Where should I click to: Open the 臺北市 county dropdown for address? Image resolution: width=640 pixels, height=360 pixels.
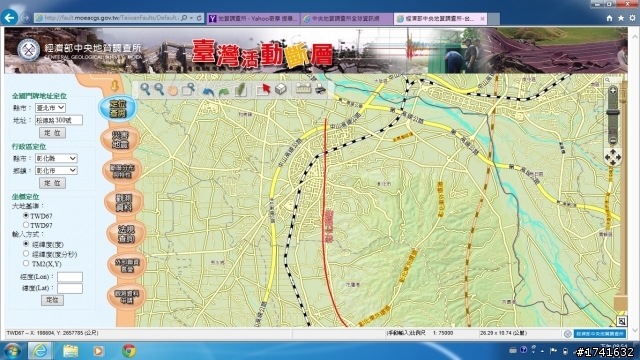click(50, 108)
